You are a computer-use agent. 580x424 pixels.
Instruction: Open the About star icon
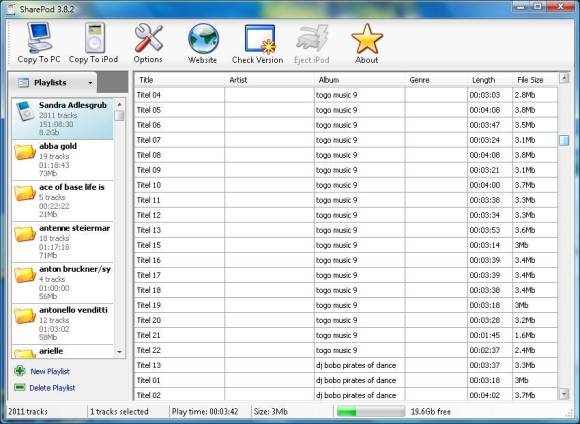(367, 38)
